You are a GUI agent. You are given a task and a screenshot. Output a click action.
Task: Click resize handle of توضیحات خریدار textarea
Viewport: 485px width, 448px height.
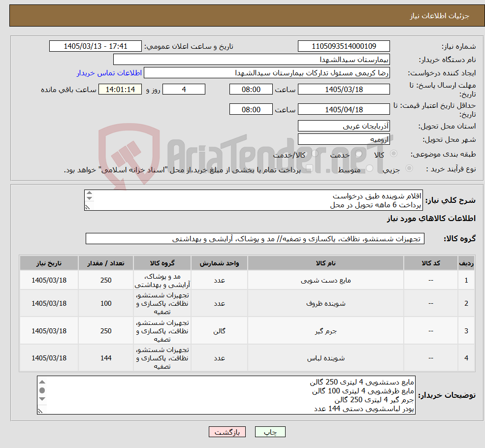point(40,411)
